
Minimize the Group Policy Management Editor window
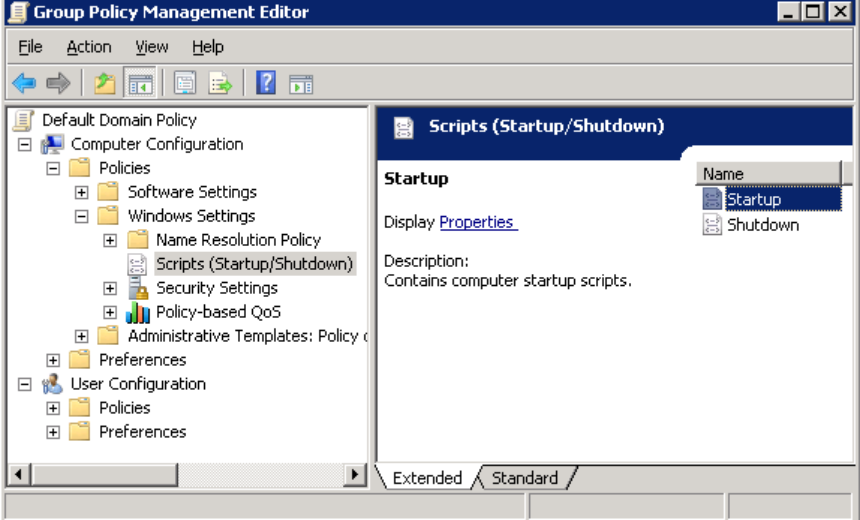788,12
